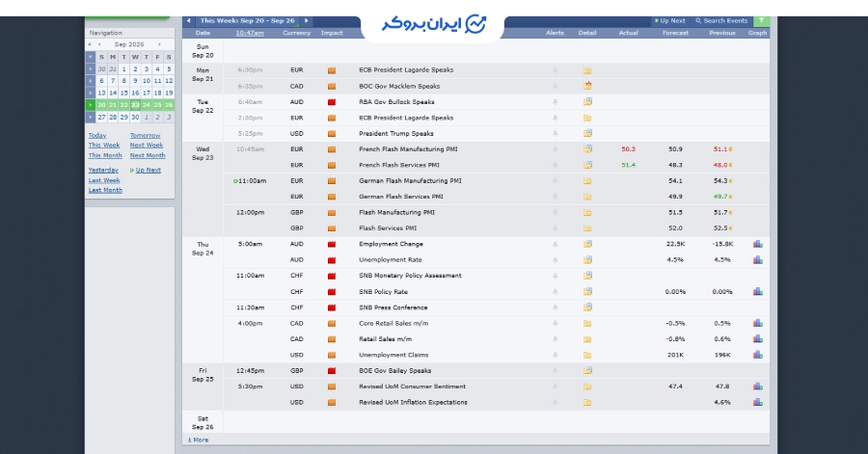Open detail folder for German Flash Services PMI
The height and width of the screenshot is (454, 868).
[587, 197]
